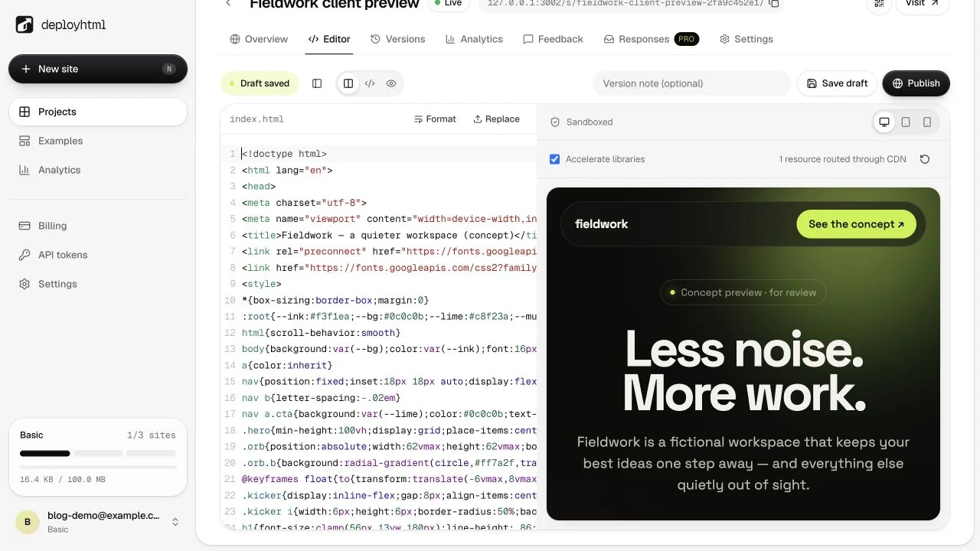Click the '16.4 KB / 100.0 MB' storage text
The width and height of the screenshot is (980, 551).
pyautogui.click(x=63, y=479)
